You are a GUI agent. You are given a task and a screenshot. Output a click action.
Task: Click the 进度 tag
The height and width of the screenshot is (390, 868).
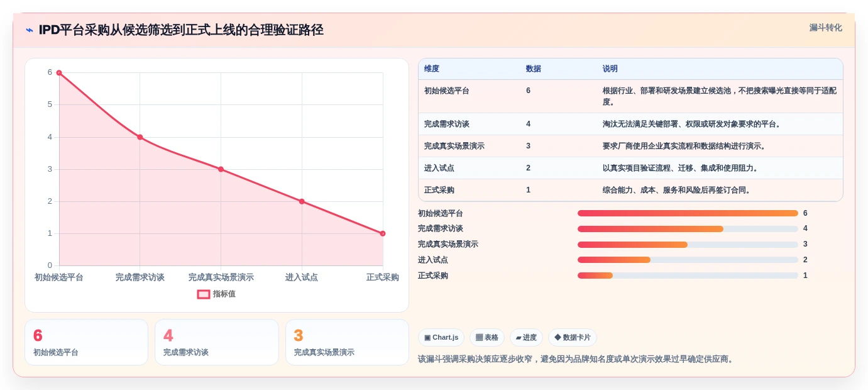pyautogui.click(x=526, y=337)
